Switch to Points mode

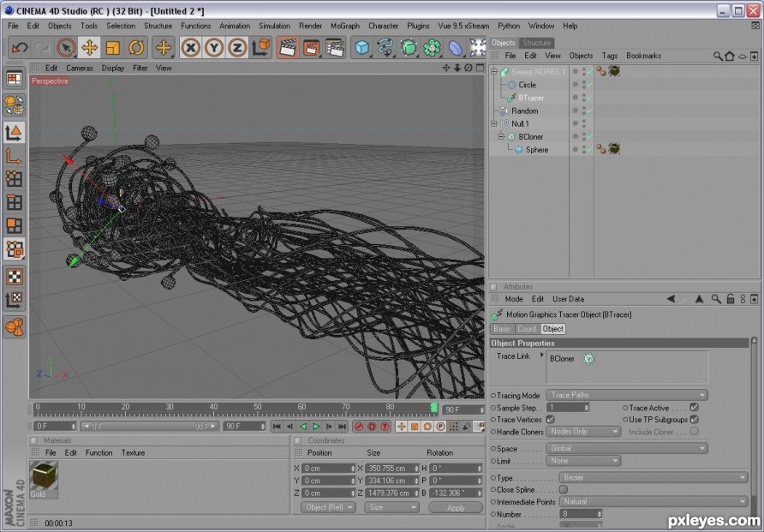coord(14,179)
